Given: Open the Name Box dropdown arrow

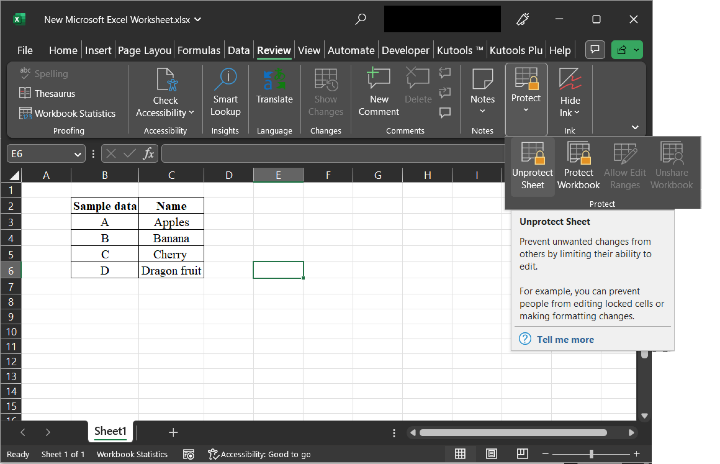Looking at the screenshot, I should click(x=78, y=154).
